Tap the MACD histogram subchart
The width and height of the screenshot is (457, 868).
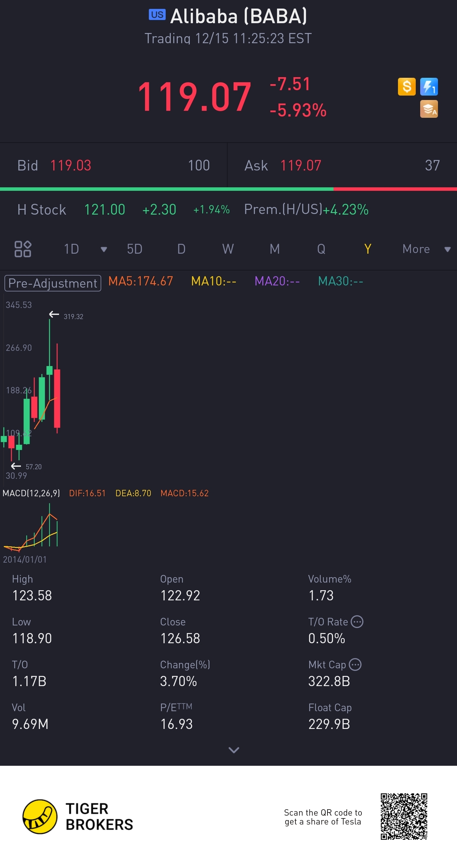[x=31, y=527]
